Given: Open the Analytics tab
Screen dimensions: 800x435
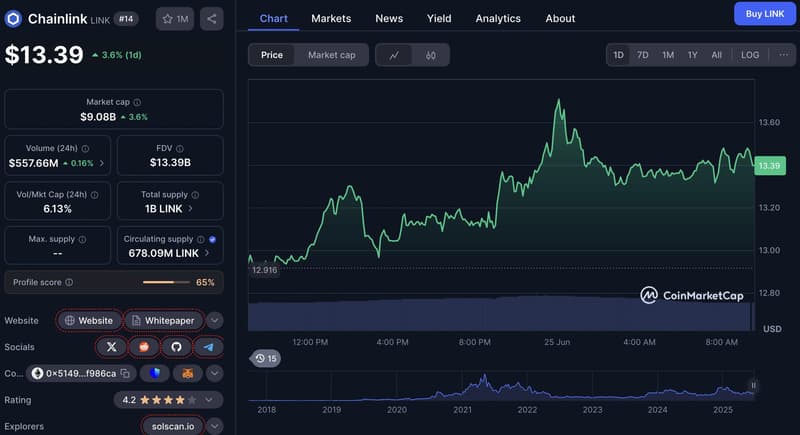Looking at the screenshot, I should point(498,18).
